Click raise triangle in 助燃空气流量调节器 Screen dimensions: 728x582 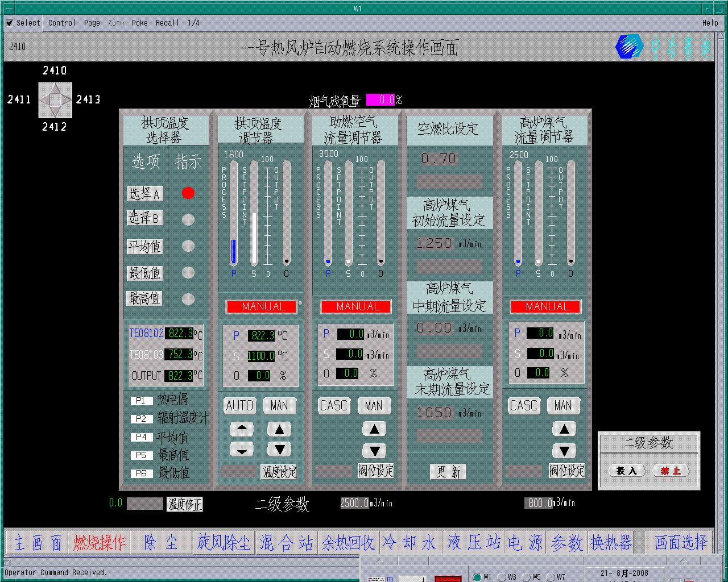coord(374,429)
